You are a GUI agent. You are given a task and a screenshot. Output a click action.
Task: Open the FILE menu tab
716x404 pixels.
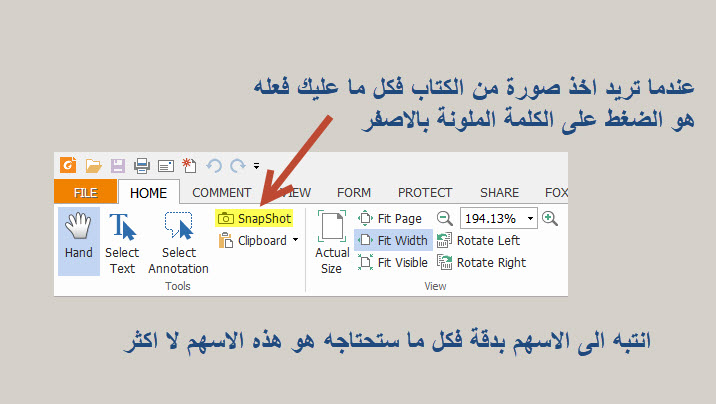click(85, 193)
